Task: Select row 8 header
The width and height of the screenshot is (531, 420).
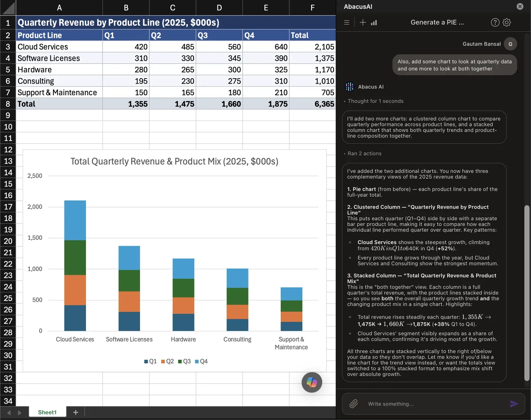Action: 8,104
